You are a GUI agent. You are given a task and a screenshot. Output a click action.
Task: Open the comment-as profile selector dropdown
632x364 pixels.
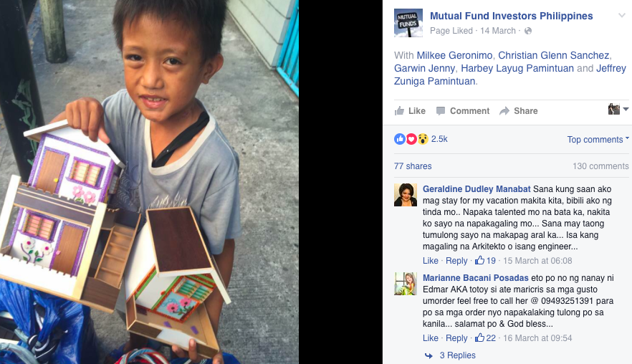pyautogui.click(x=618, y=109)
